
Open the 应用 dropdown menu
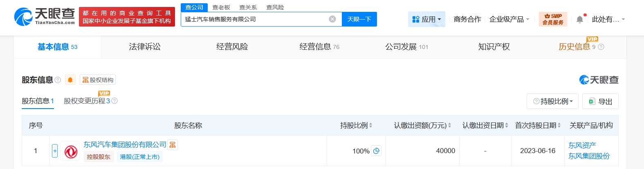point(426,19)
